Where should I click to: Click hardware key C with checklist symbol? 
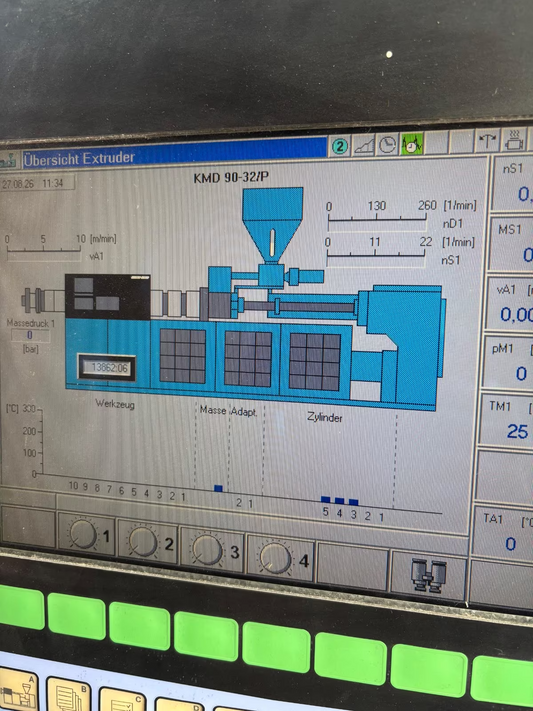tap(122, 700)
